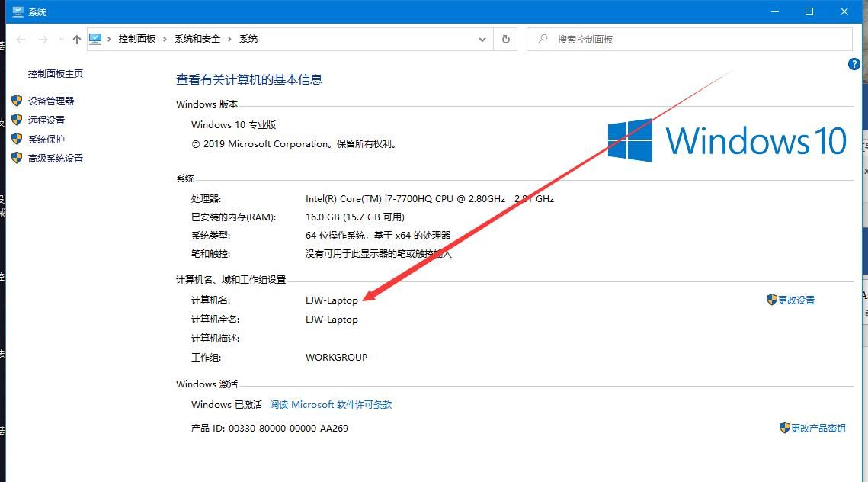Go up one level with Up arrow
Viewport: 868px width, 482px height.
coord(77,40)
